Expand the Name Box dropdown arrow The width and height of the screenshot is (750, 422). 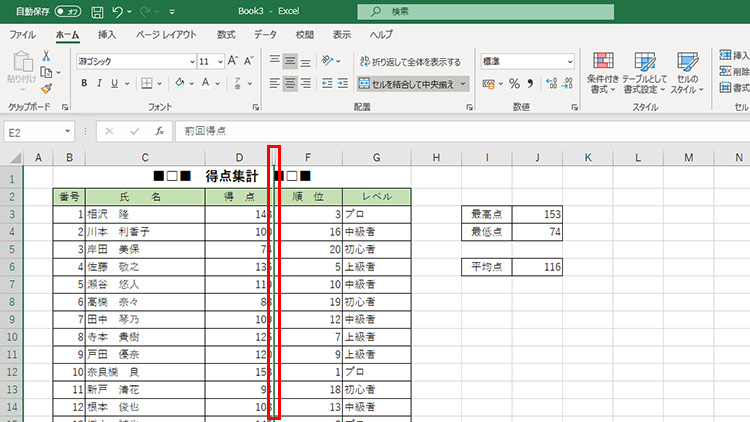pos(68,131)
